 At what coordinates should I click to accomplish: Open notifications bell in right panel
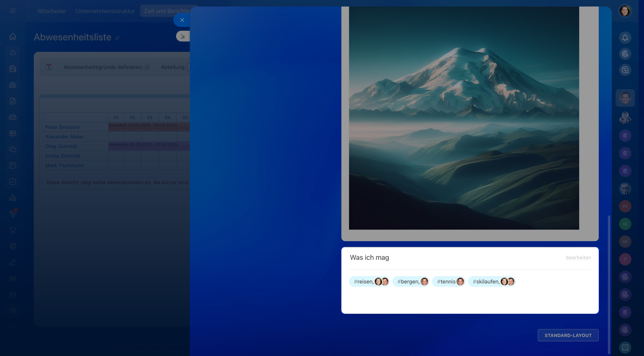point(625,37)
